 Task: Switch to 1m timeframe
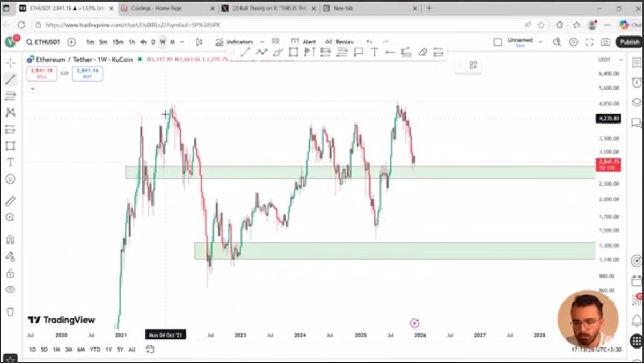pos(90,42)
